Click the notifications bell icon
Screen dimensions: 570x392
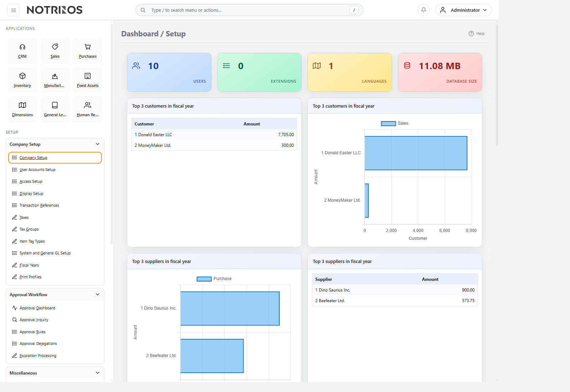[x=424, y=10]
